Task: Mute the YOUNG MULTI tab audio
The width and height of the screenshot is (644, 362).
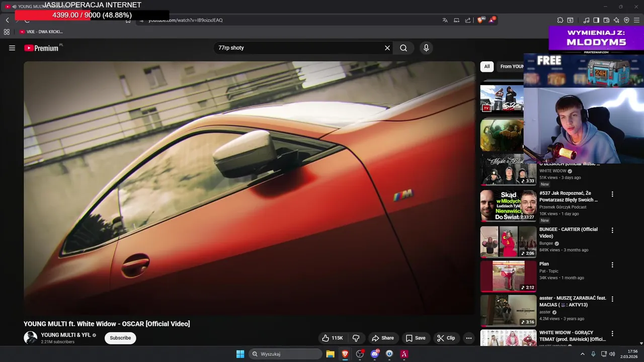Action: click(x=14, y=7)
